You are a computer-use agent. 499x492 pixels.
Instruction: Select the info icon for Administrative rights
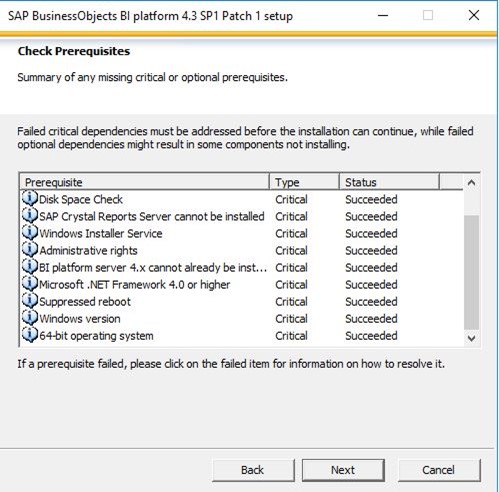(x=30, y=249)
